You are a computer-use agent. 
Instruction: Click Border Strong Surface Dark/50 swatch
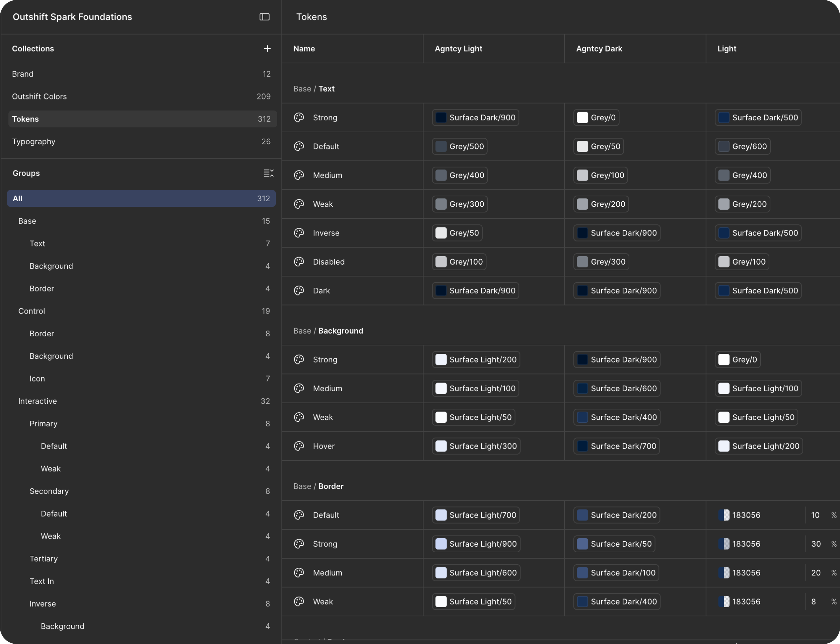click(582, 544)
